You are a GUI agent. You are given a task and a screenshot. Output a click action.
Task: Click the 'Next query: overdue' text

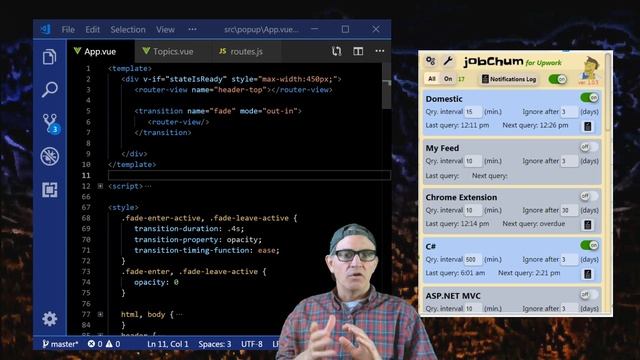click(533, 224)
